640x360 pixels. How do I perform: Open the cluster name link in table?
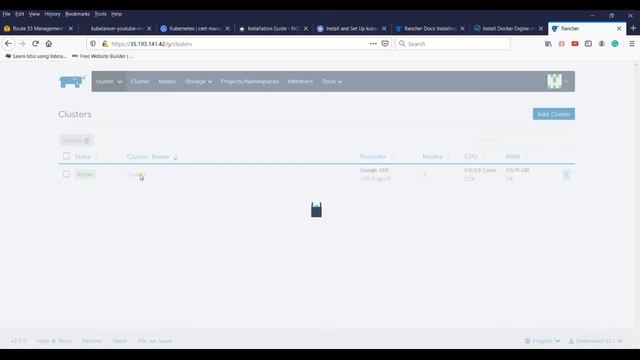coord(136,174)
